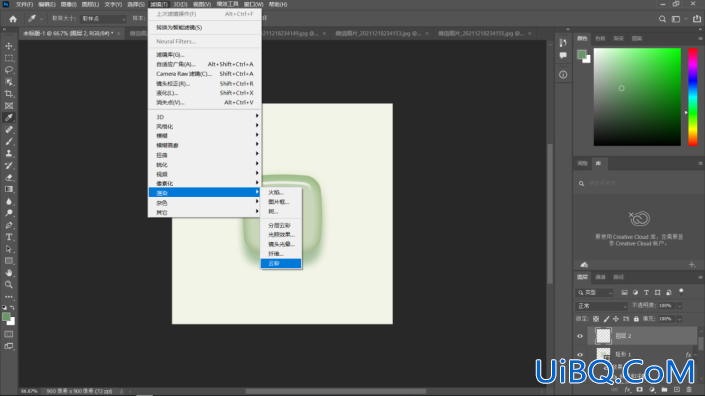
Task: Select the Brush tool
Action: tap(9, 142)
